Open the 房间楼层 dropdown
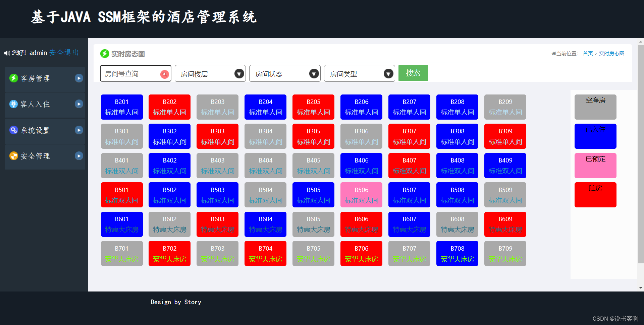Viewport: 644px width, 325px height. pos(210,73)
